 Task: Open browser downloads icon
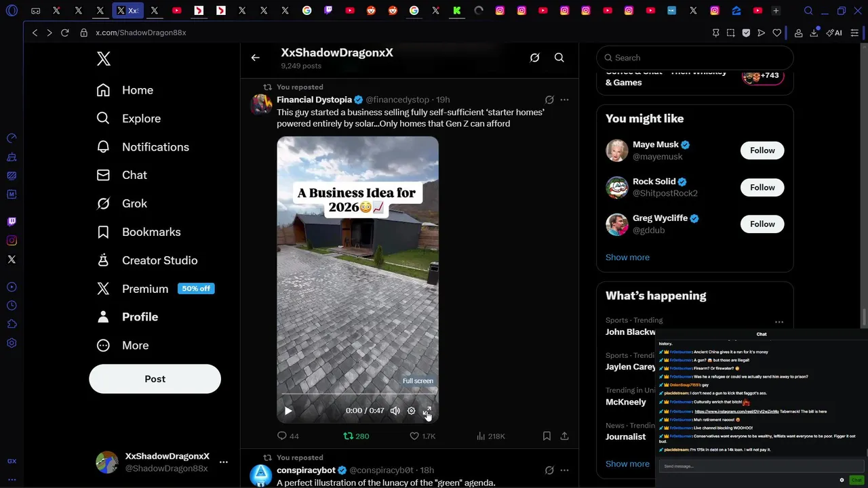[814, 33]
